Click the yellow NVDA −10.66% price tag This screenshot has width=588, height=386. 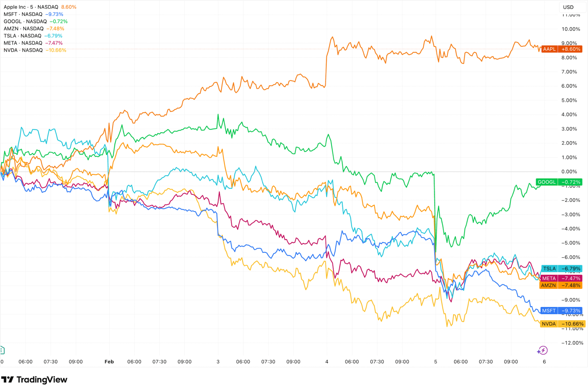[562, 324]
